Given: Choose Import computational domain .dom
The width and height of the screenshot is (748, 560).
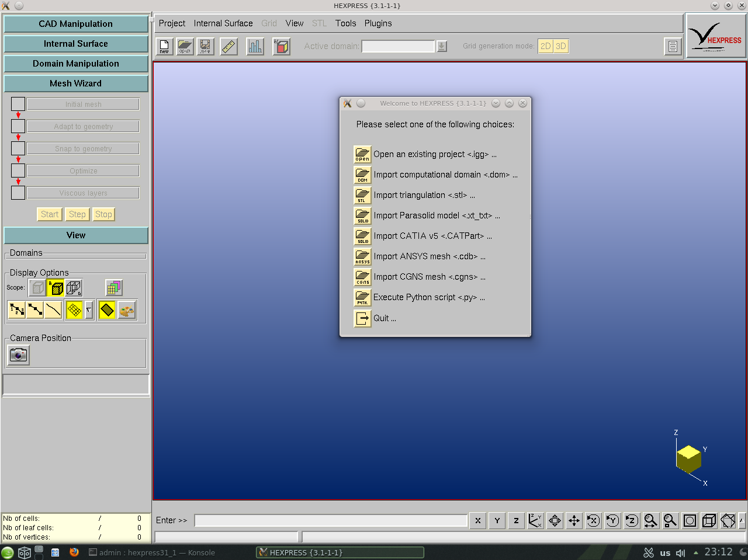Looking at the screenshot, I should (436, 175).
